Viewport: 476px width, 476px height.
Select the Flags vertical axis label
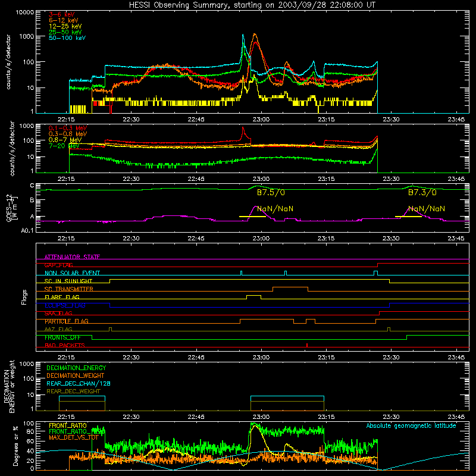24,297
